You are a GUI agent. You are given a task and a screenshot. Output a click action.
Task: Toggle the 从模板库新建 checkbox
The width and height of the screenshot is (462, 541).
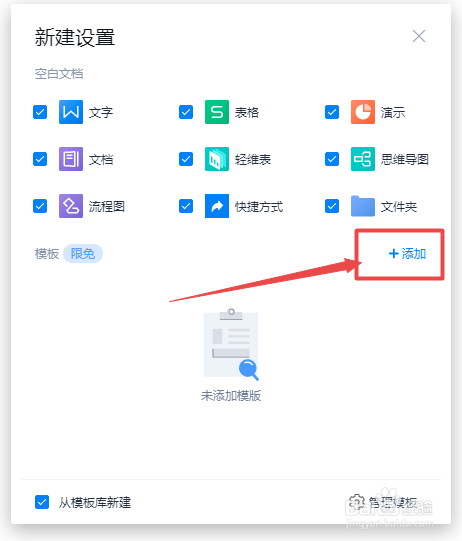click(x=42, y=502)
